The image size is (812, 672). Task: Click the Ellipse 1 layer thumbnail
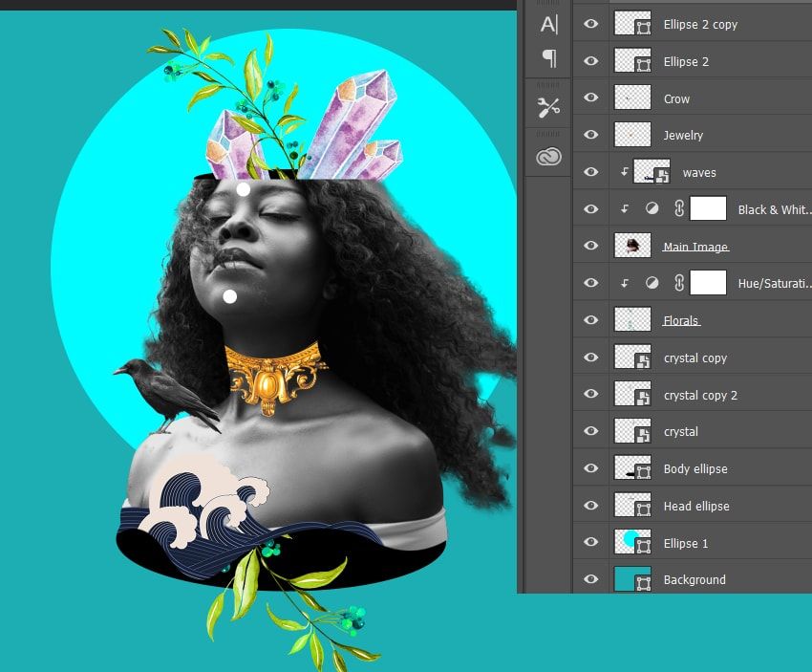[631, 543]
